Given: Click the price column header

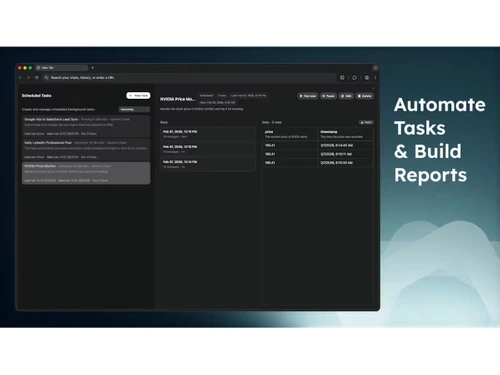Looking at the screenshot, I should 290,134.
